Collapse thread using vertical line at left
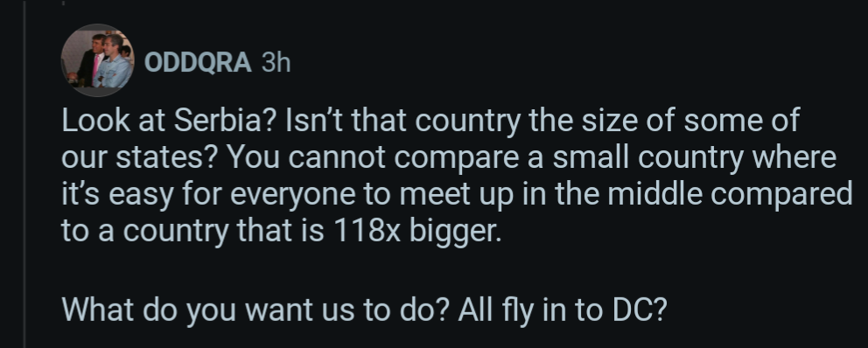Screen dimensions: 868x348 click(24, 174)
